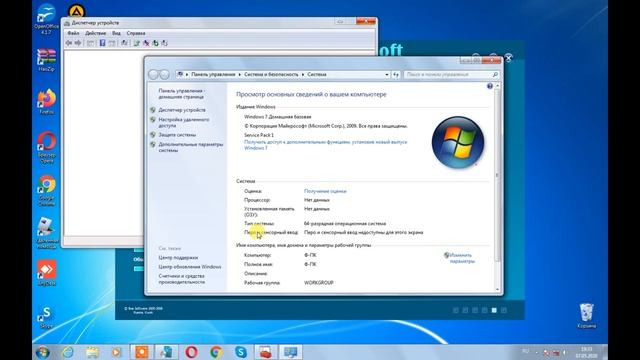Click the red-X uninstall icon in Device Manager toolbar
Viewport: 640px width, 360px height.
[146, 43]
